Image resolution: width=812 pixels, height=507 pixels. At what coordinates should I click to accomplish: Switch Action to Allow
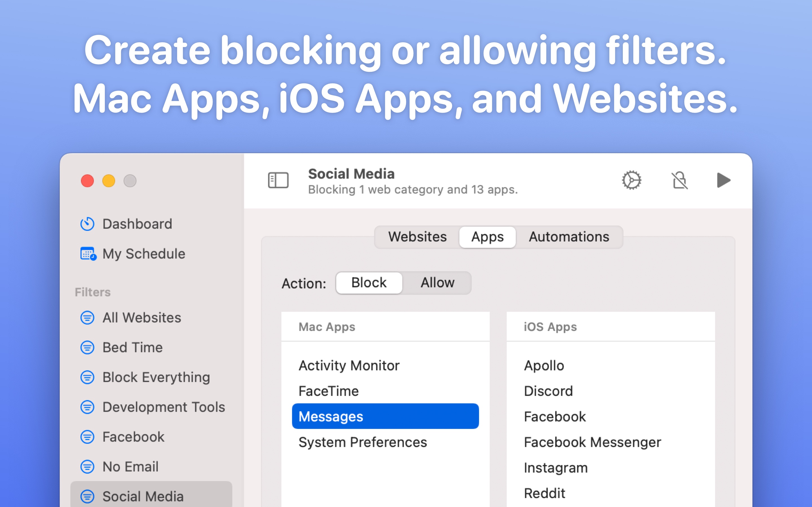click(x=437, y=283)
